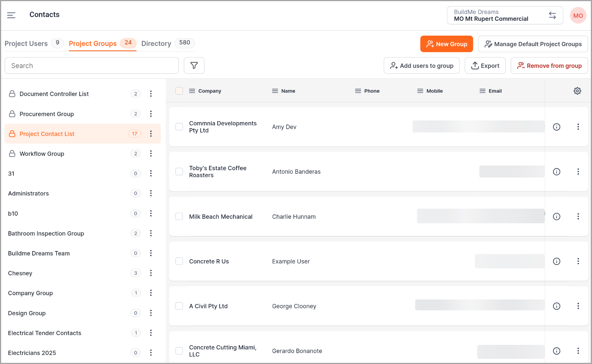Tick the select-all checkbox in header
592x364 pixels.
(x=179, y=91)
